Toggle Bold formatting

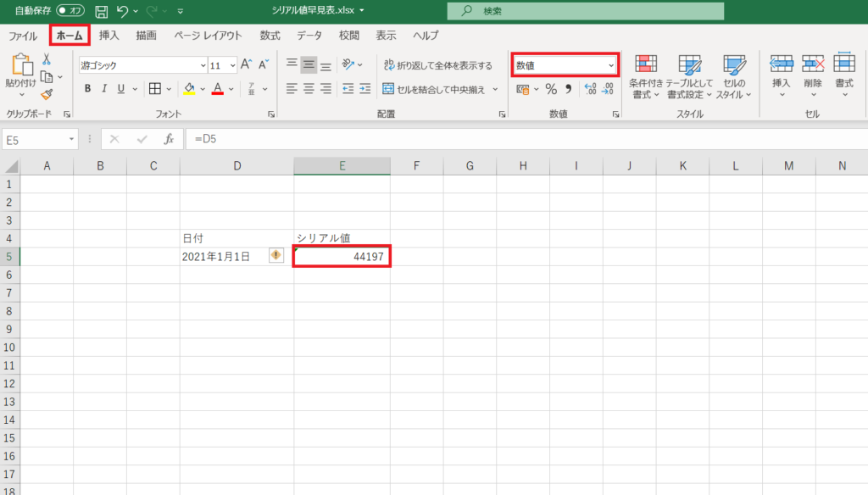click(87, 89)
